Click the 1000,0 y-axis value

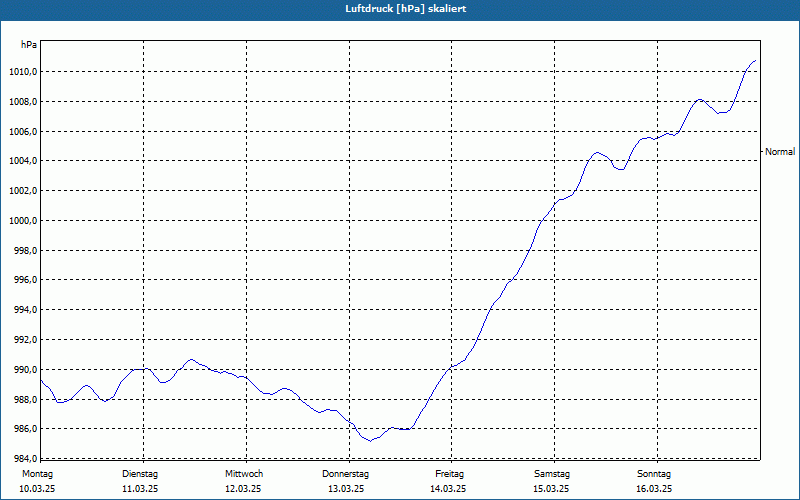coord(23,221)
